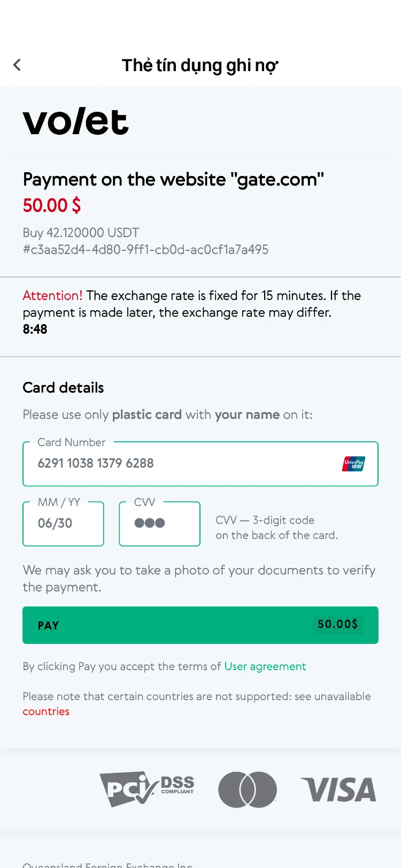The height and width of the screenshot is (868, 401).
Task: Click the Card details heading
Action: pos(63,388)
